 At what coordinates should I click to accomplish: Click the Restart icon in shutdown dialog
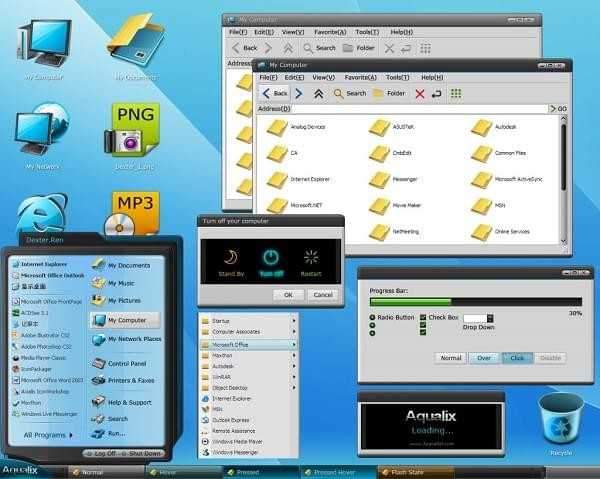click(x=311, y=257)
